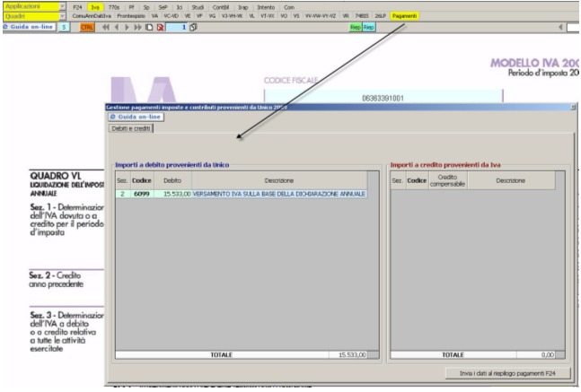Close the Gestione pagamenti dialog
The image size is (581, 392).
574,107
